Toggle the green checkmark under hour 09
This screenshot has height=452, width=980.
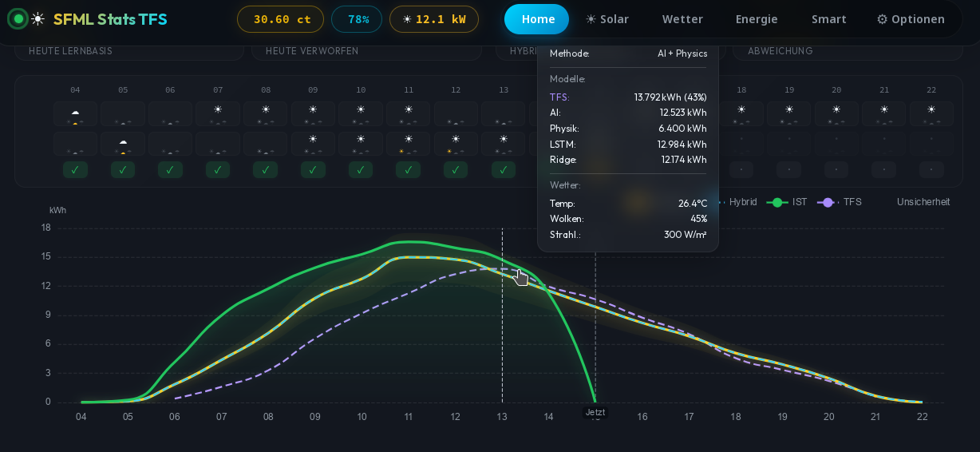click(313, 169)
